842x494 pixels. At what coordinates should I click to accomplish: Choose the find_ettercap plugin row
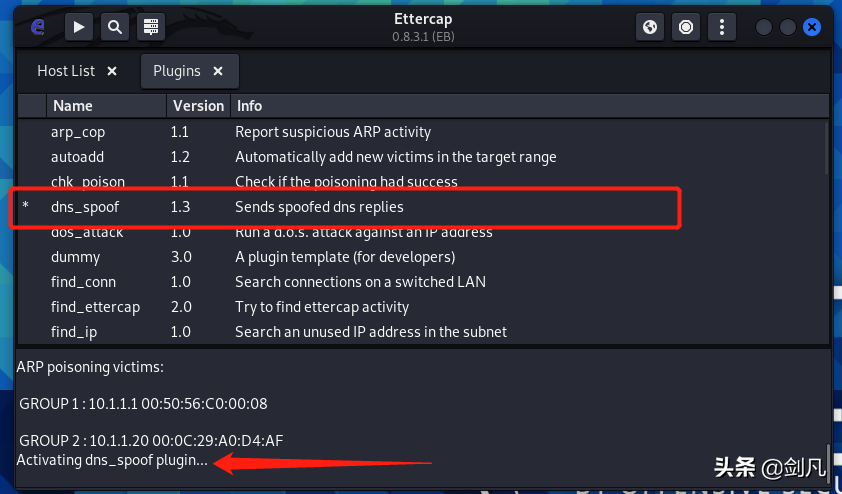pos(423,307)
